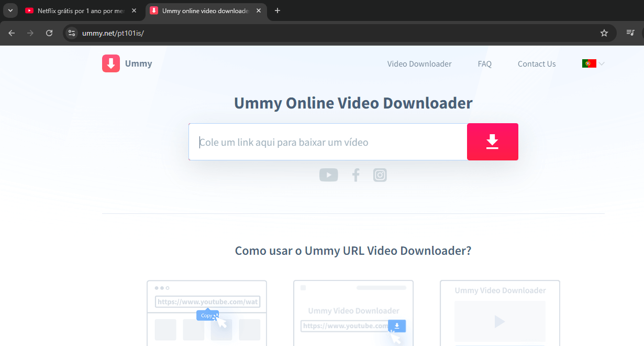644x346 pixels.
Task: Click the Ummy logo icon
Action: pos(111,63)
